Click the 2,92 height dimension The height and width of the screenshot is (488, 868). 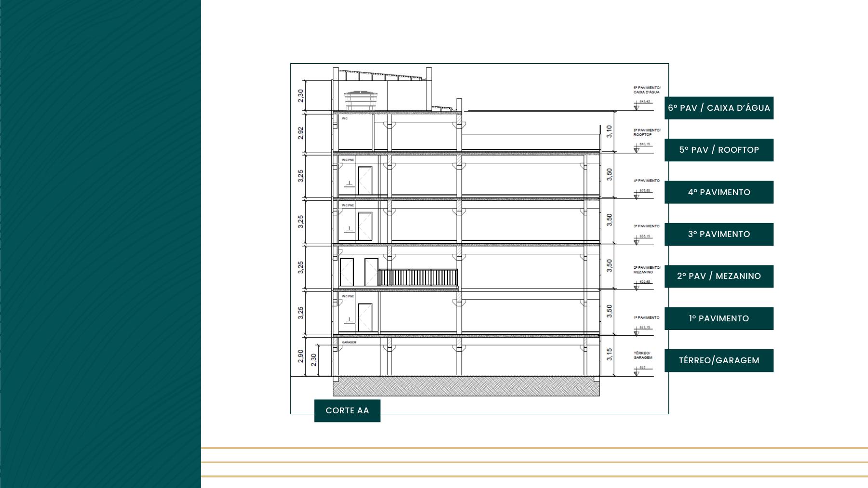(x=301, y=133)
